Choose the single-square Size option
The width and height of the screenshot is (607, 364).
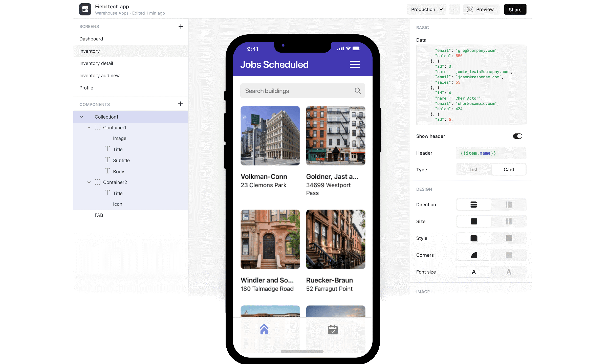474,221
